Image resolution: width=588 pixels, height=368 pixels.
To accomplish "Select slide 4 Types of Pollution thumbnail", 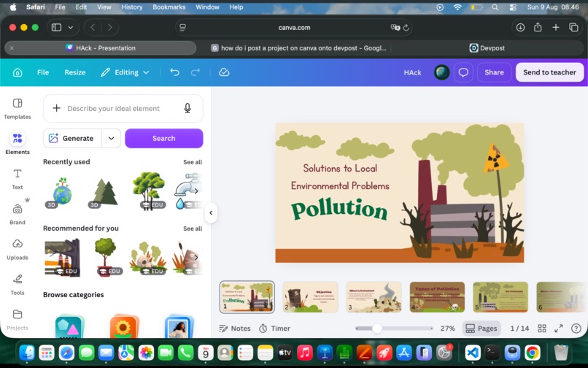I will (x=437, y=297).
